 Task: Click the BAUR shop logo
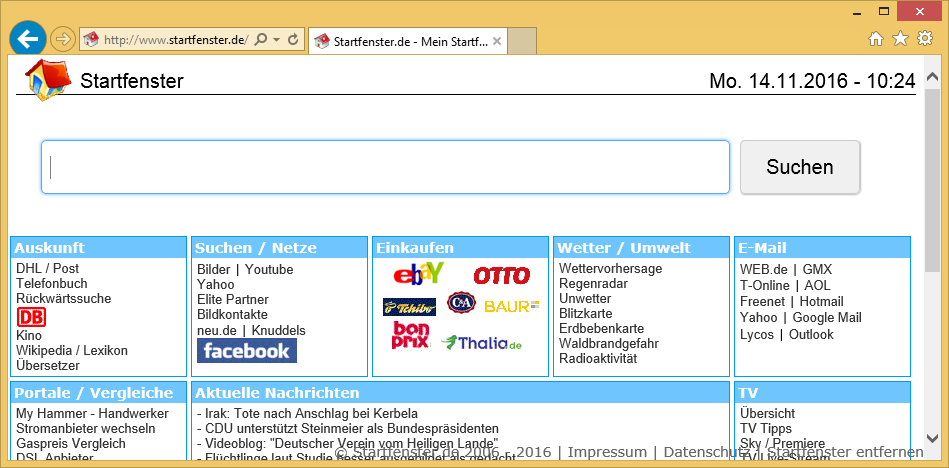point(511,306)
